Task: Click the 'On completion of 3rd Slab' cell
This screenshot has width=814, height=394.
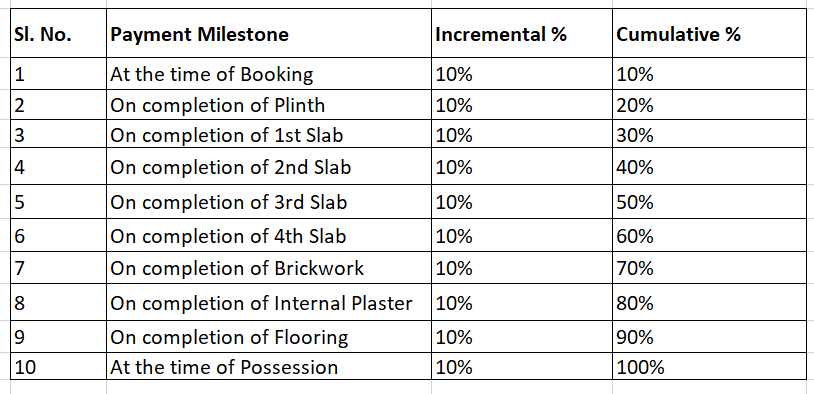Action: pyautogui.click(x=268, y=201)
